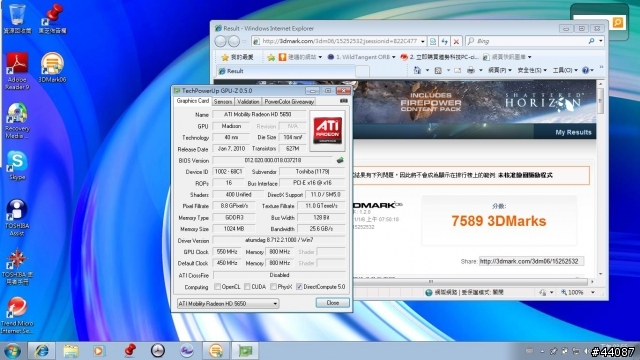Click the GPU-Z taskbar icon
Screen dimensions: 640x360
click(x=245, y=351)
